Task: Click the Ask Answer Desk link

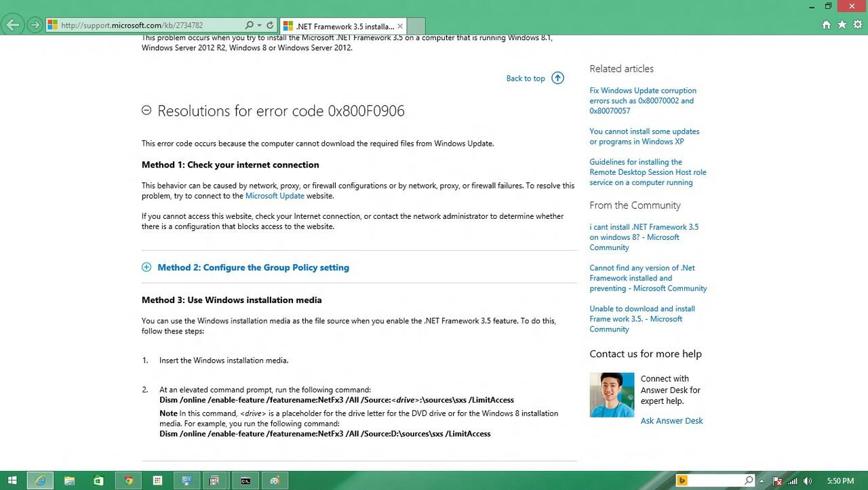Action: coord(671,420)
